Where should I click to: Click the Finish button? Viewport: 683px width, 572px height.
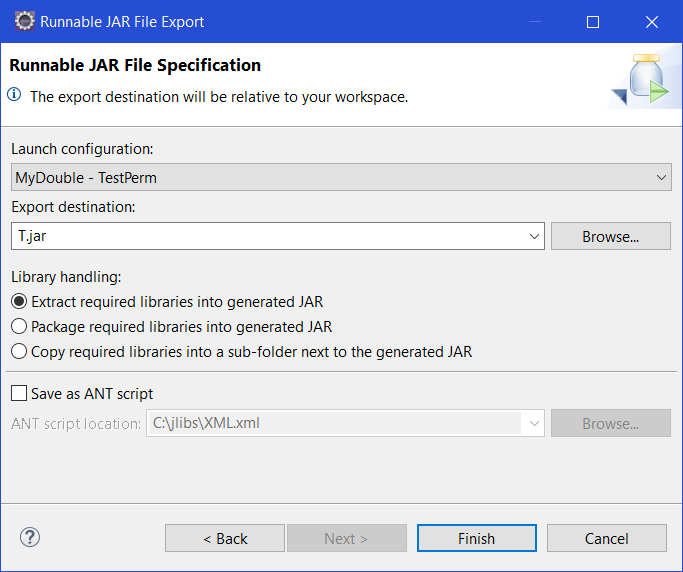[x=477, y=538]
